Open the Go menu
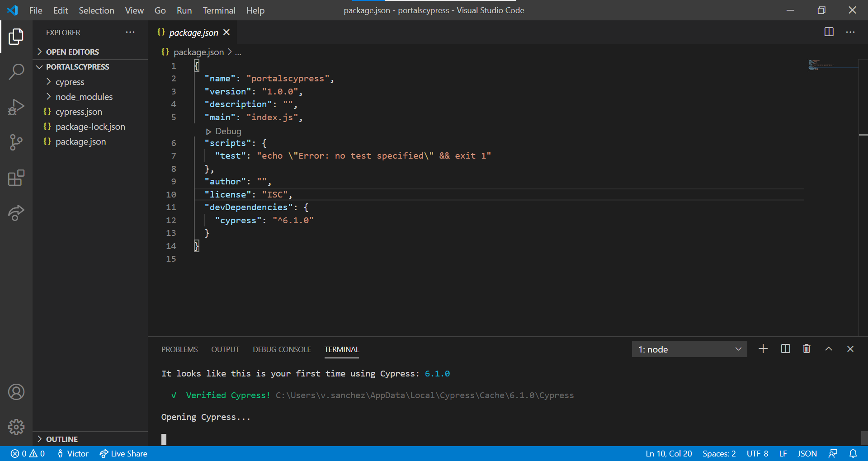This screenshot has width=868, height=461. click(160, 10)
